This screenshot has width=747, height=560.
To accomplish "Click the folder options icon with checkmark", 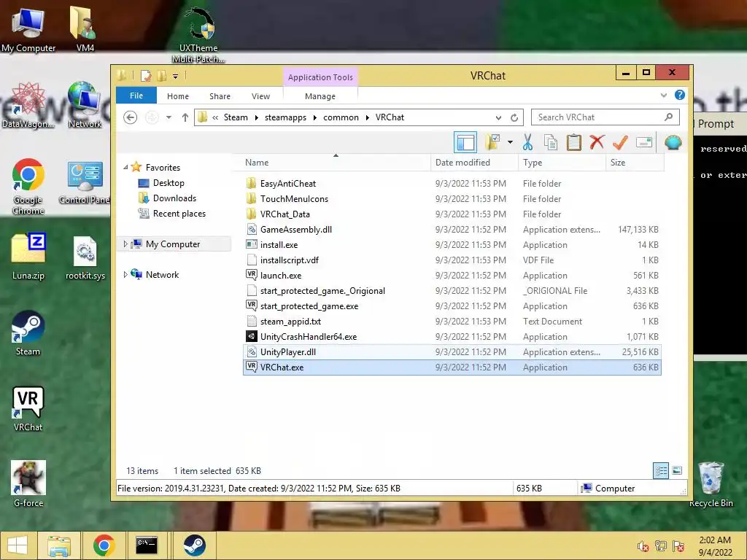I will point(492,142).
